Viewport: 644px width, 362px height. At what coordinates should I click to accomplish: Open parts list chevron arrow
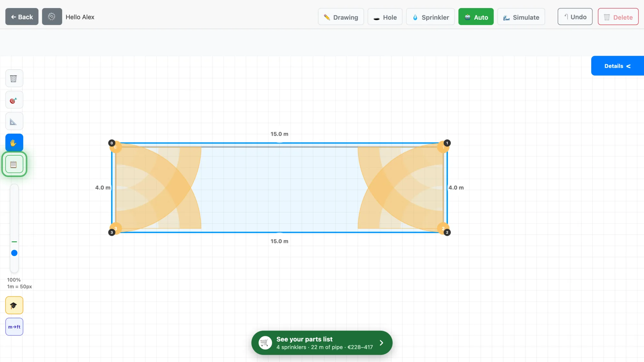click(x=382, y=343)
